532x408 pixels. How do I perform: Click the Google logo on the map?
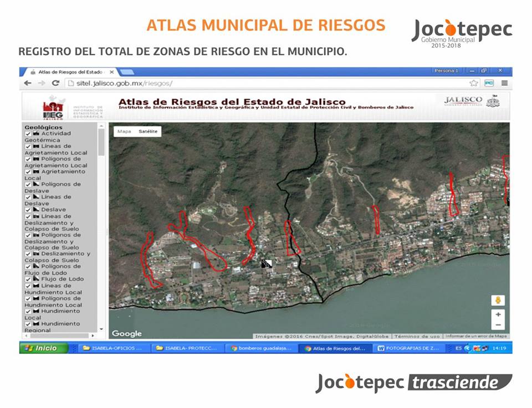point(126,333)
